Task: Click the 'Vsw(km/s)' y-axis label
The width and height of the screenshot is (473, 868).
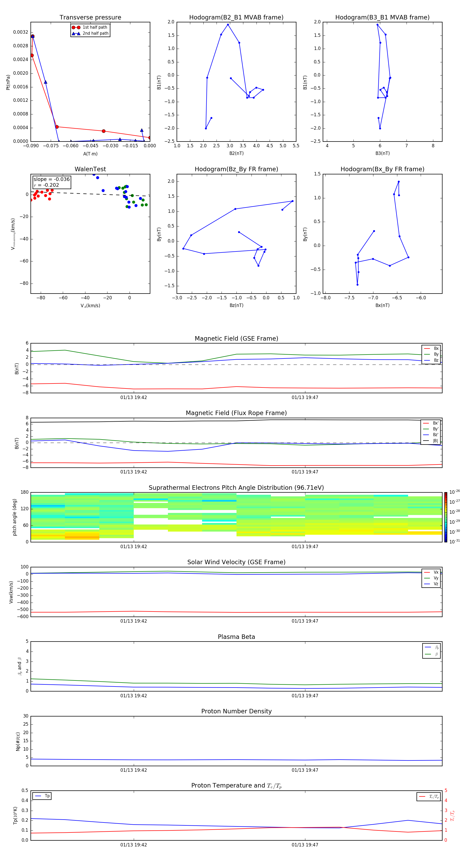Action: pos(11,592)
